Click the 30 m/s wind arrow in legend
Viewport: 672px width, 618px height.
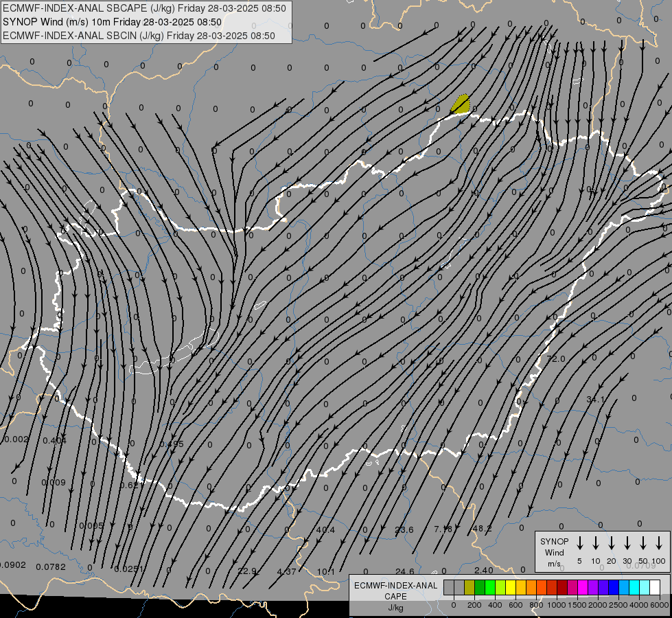tap(627, 543)
